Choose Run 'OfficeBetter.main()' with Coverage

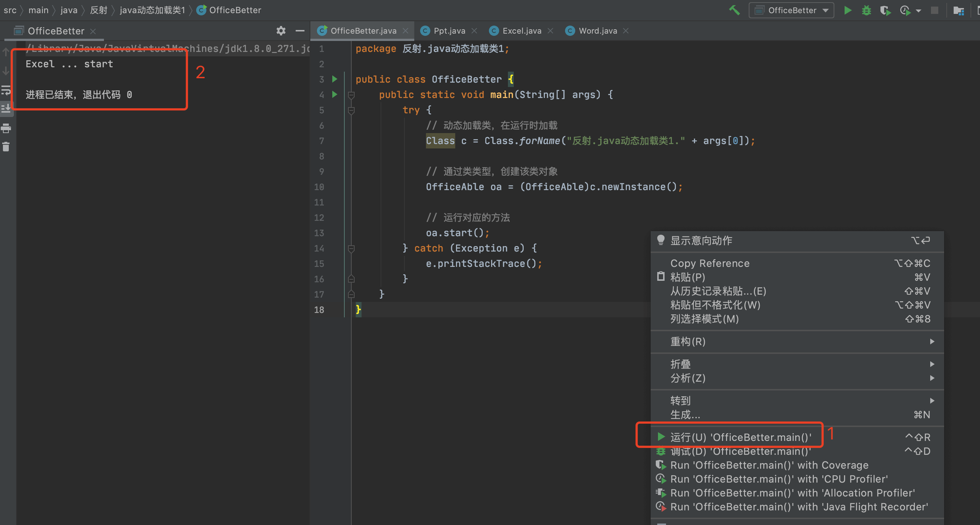[x=797, y=465]
